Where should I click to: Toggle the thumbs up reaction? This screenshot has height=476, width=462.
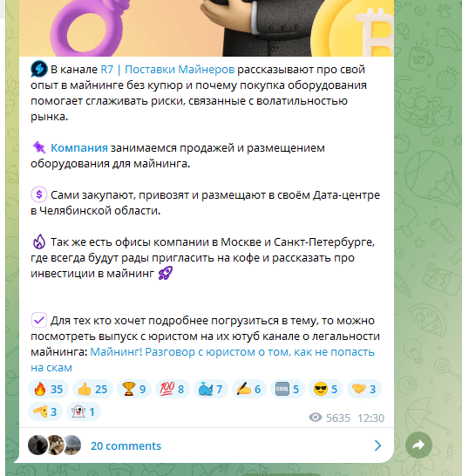click(92, 389)
